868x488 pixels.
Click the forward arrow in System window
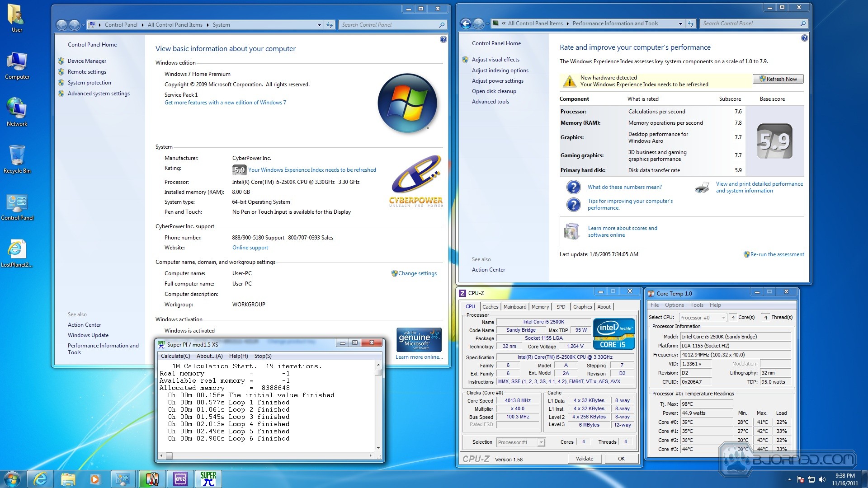click(75, 25)
